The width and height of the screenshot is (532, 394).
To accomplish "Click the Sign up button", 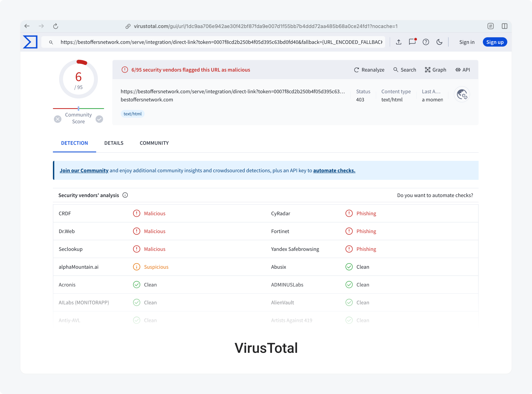I will pyautogui.click(x=495, y=42).
